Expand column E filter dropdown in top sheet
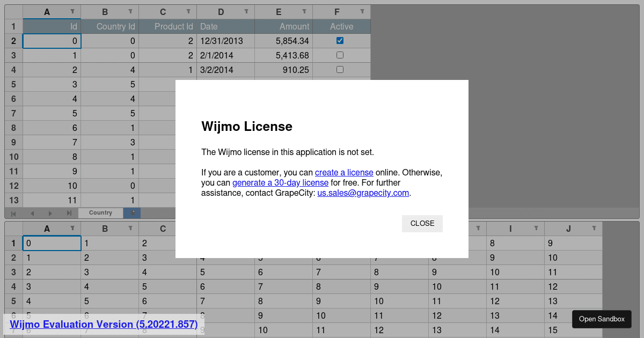The width and height of the screenshot is (644, 338). (x=304, y=11)
